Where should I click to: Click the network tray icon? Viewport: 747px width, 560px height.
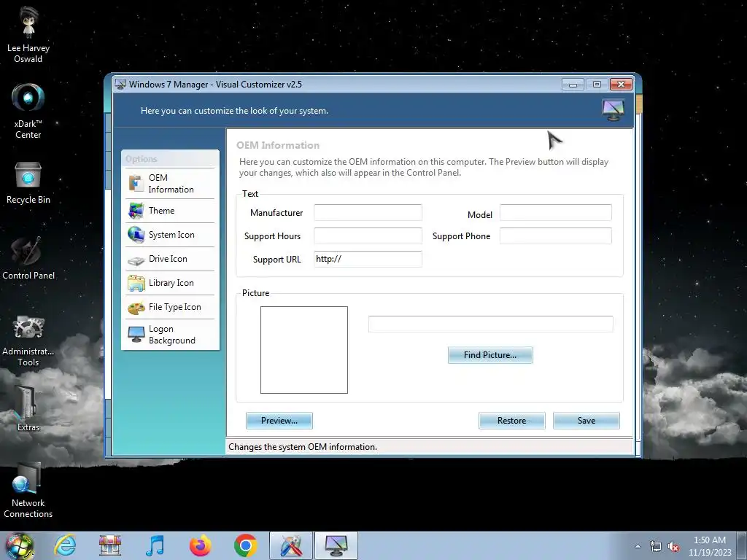[656, 546]
